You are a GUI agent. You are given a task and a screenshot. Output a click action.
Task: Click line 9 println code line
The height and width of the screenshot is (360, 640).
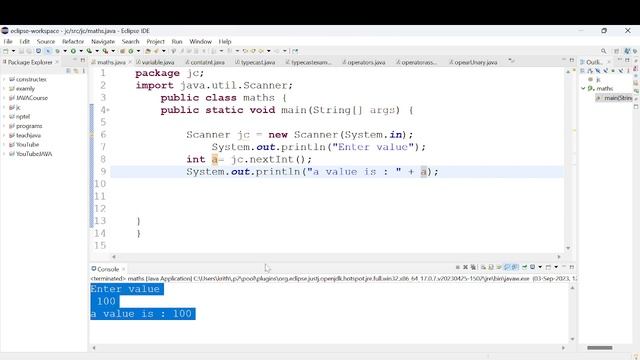pos(312,172)
